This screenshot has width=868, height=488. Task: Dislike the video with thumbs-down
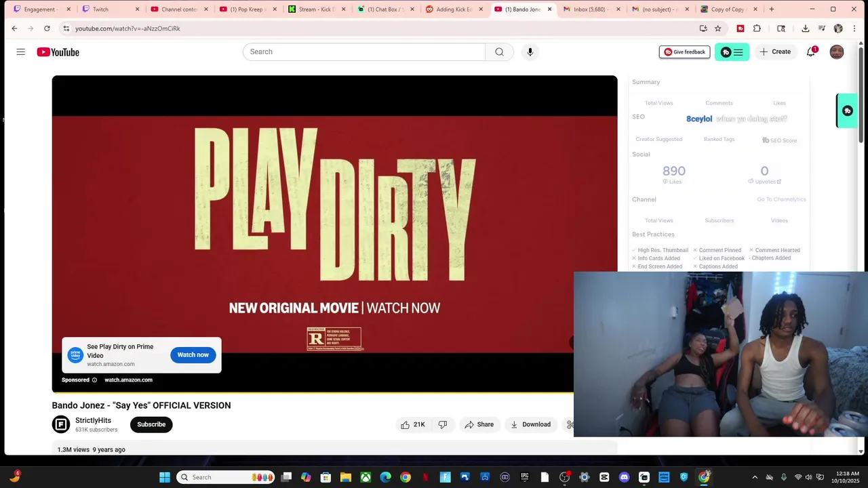[443, 424]
